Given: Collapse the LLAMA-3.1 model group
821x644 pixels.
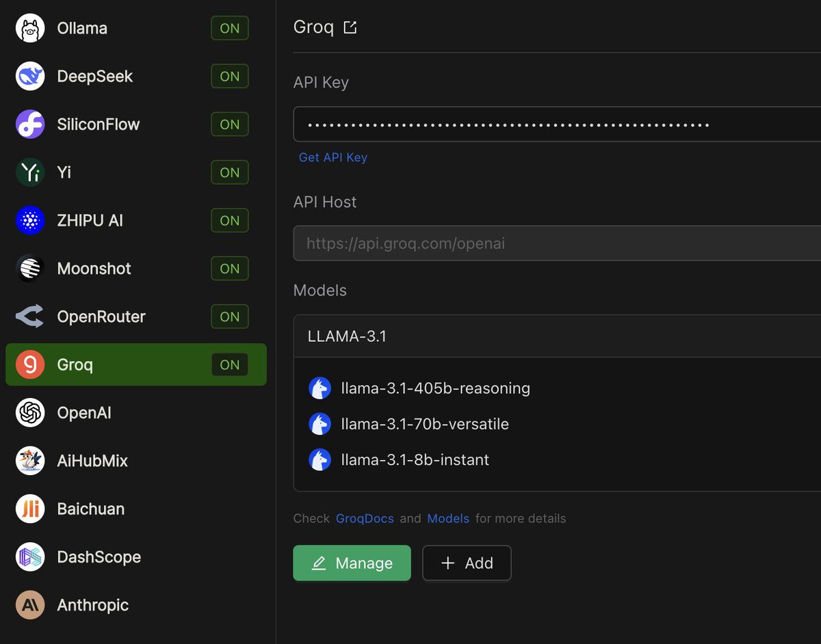Looking at the screenshot, I should click(x=557, y=336).
